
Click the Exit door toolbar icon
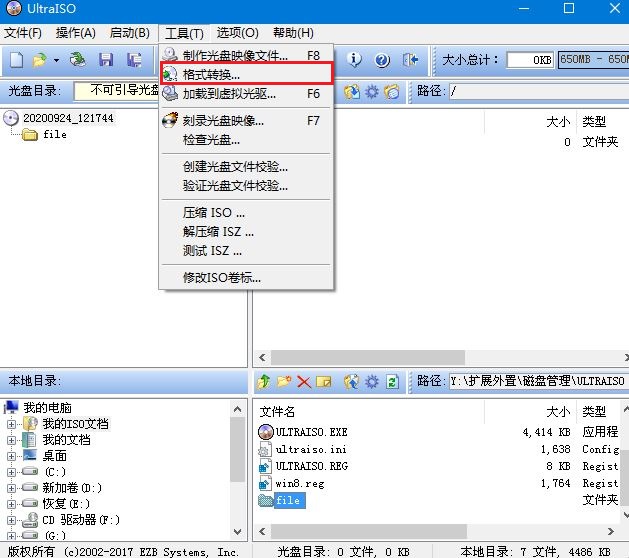click(x=410, y=60)
